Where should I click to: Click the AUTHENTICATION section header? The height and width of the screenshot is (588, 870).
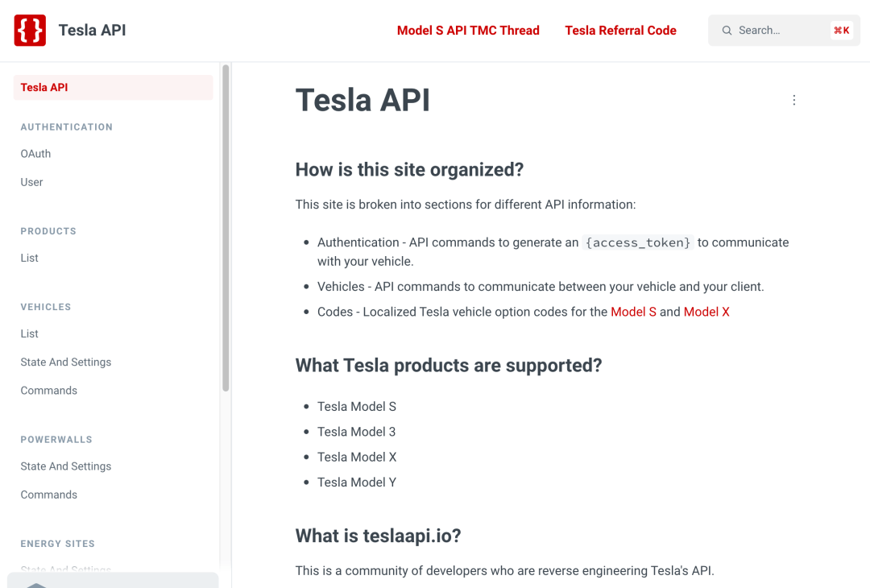point(67,127)
